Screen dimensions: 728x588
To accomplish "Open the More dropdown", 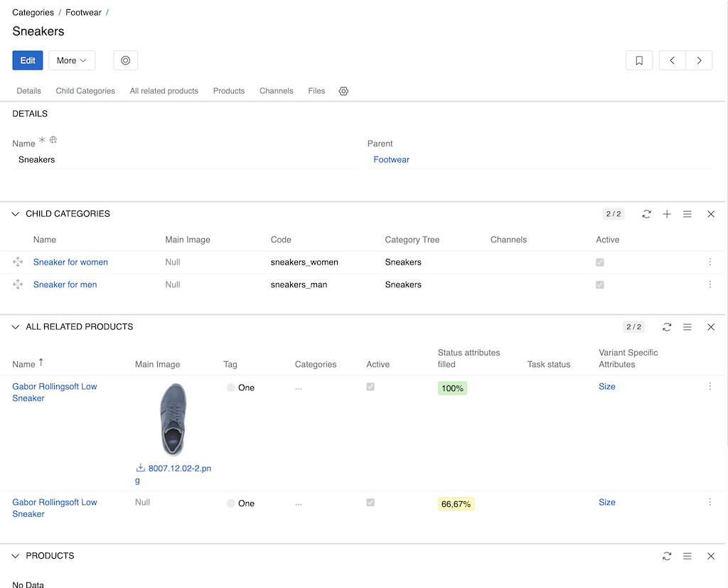I will (x=71, y=60).
